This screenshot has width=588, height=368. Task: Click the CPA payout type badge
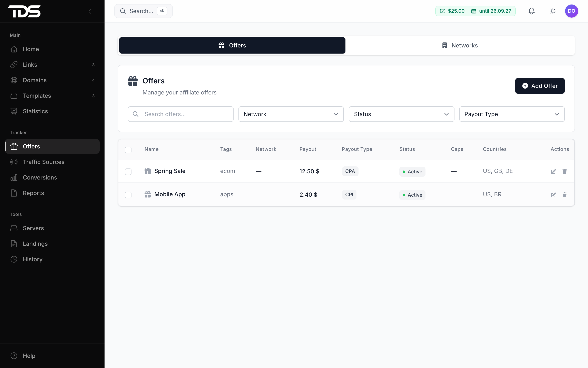pyautogui.click(x=350, y=171)
